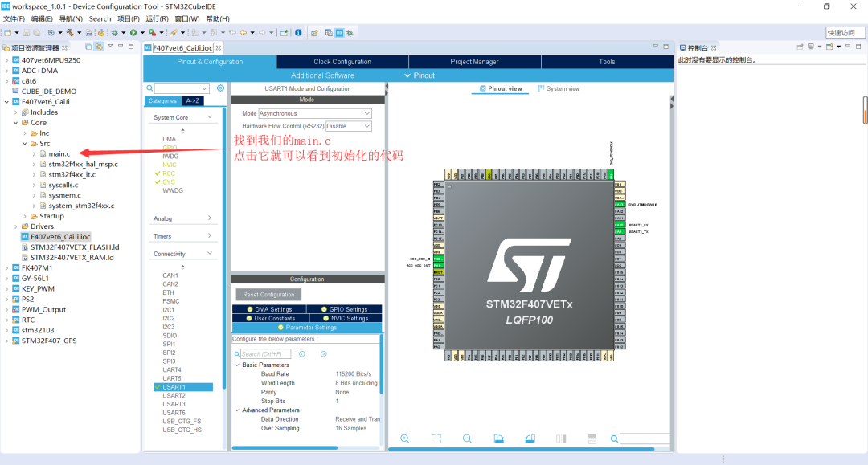Open Hardware Flow Control dropdown

pos(348,126)
